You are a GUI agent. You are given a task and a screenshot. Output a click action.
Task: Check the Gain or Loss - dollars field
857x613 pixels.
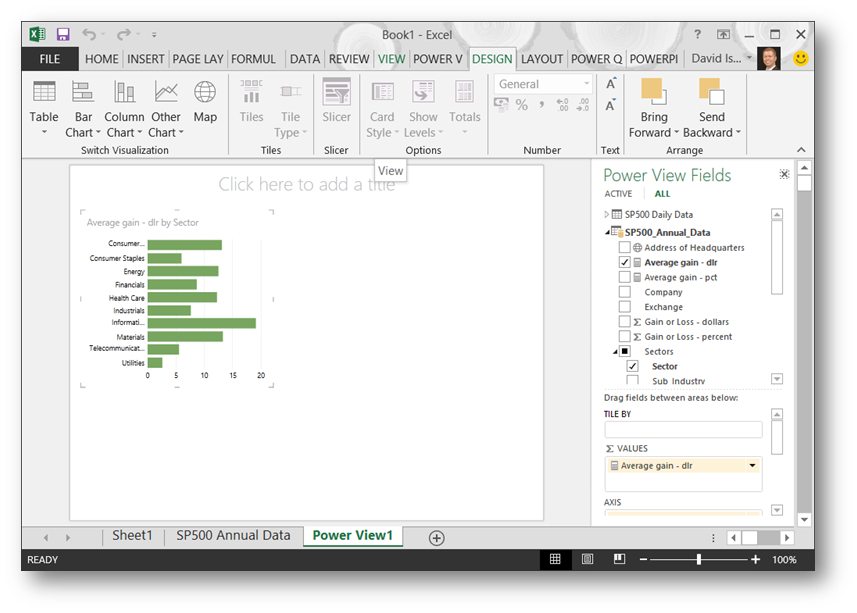pos(624,321)
